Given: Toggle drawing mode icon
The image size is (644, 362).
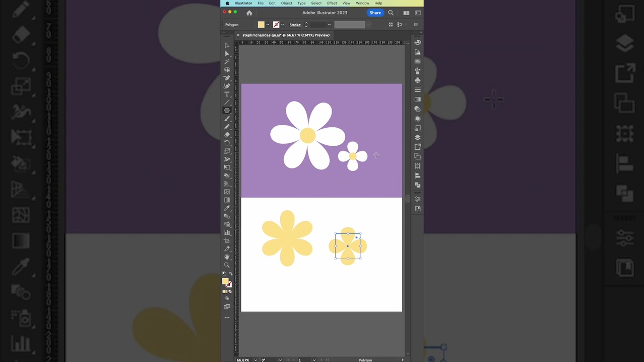Looking at the screenshot, I should pos(227,298).
